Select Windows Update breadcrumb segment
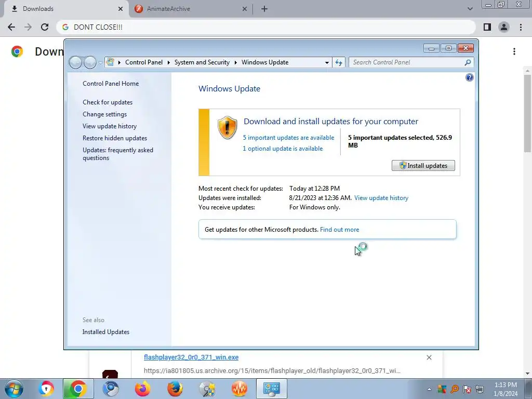Viewport: 532px width, 399px height. click(265, 62)
